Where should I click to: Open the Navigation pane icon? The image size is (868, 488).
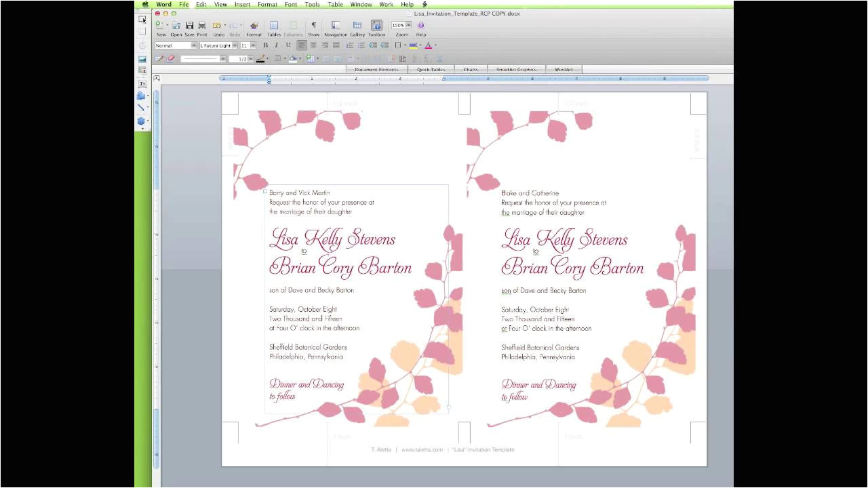pyautogui.click(x=336, y=25)
